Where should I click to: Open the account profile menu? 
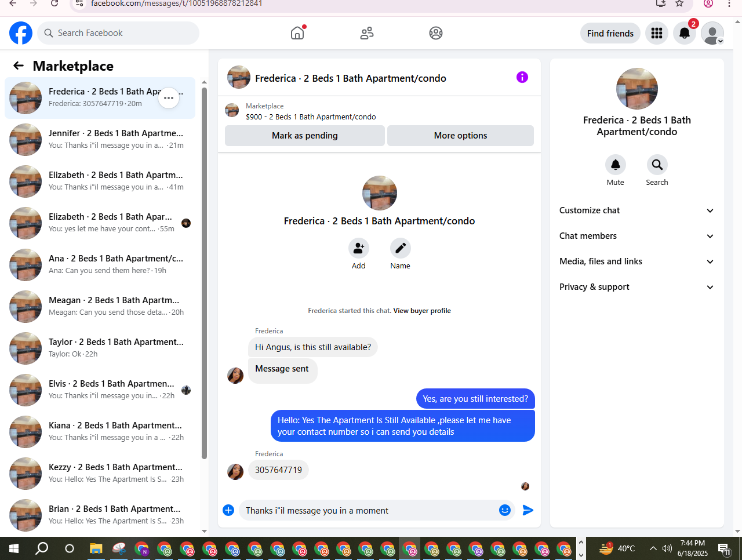[712, 33]
